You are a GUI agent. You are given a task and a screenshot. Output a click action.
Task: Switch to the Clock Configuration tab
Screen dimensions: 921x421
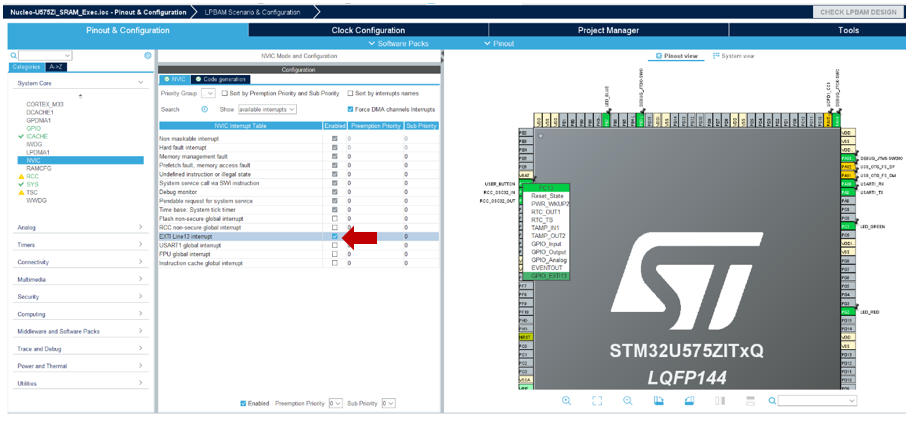click(x=368, y=30)
